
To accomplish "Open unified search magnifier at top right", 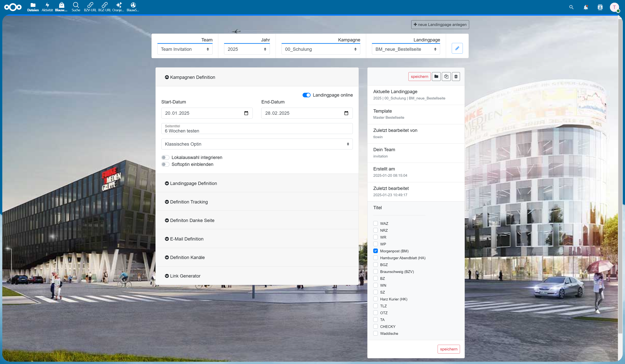I will click(x=571, y=7).
